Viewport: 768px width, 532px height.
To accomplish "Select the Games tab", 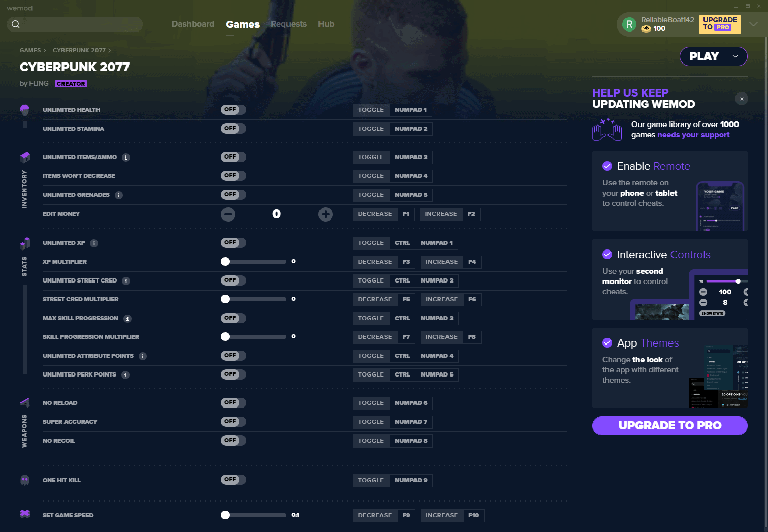I will click(x=243, y=24).
